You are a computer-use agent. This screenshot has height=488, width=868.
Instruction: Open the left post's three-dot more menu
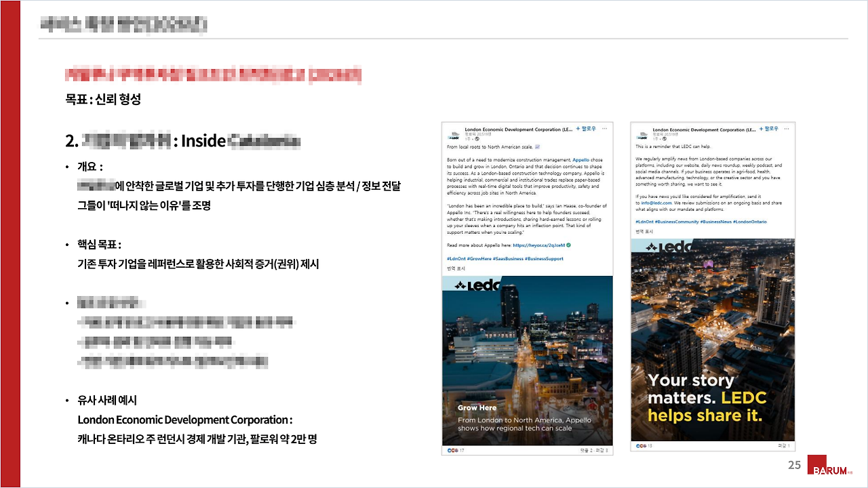606,128
